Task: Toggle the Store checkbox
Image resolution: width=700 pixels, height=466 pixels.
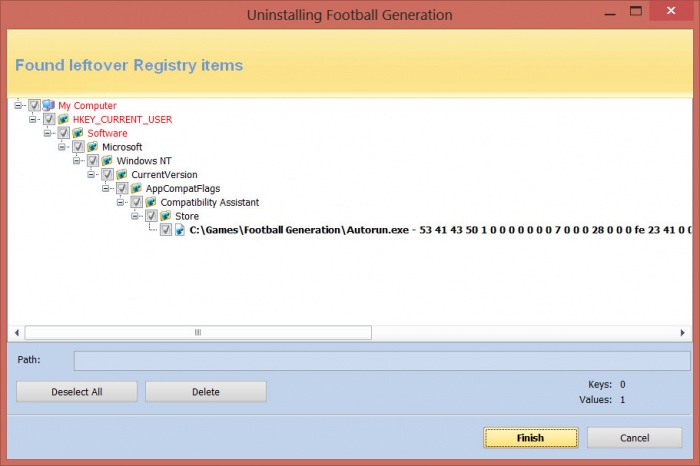Action: click(151, 216)
